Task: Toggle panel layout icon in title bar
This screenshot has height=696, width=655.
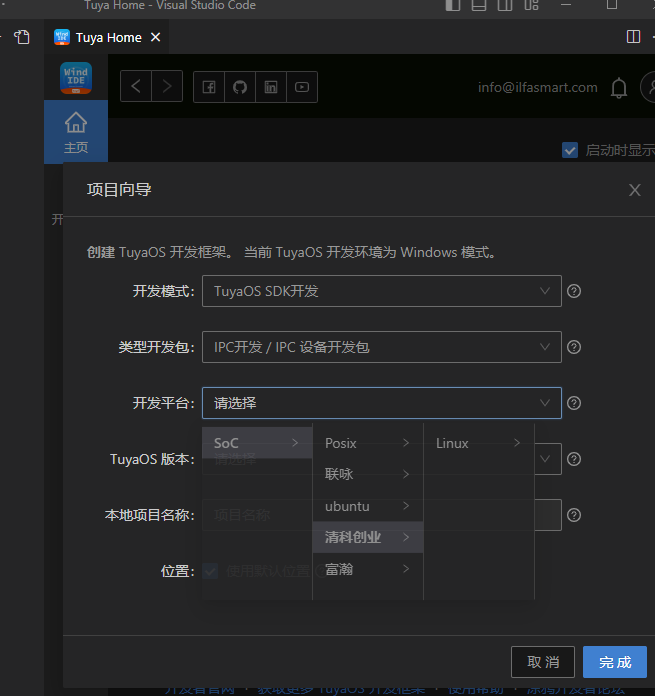Action: (x=479, y=5)
